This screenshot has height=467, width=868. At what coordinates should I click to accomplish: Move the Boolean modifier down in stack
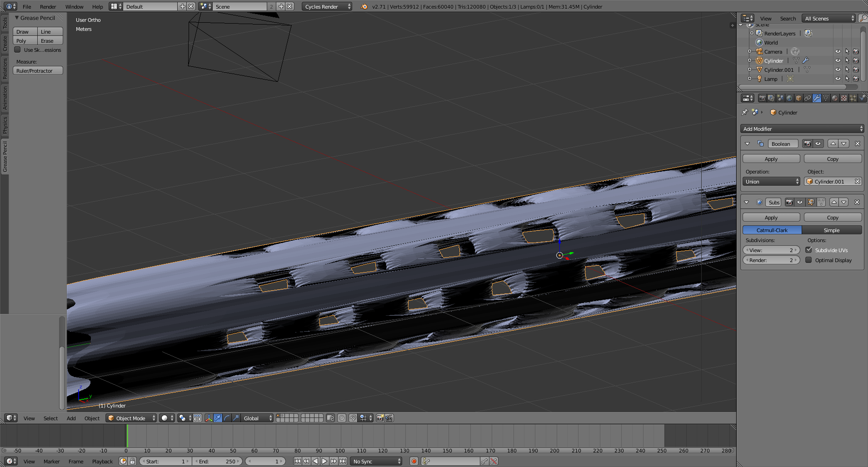(x=844, y=144)
